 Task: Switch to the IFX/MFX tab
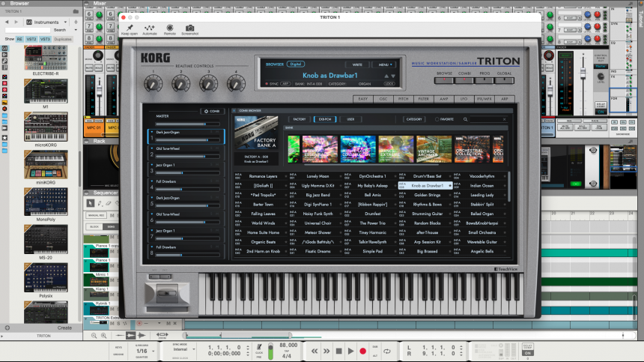[484, 99]
